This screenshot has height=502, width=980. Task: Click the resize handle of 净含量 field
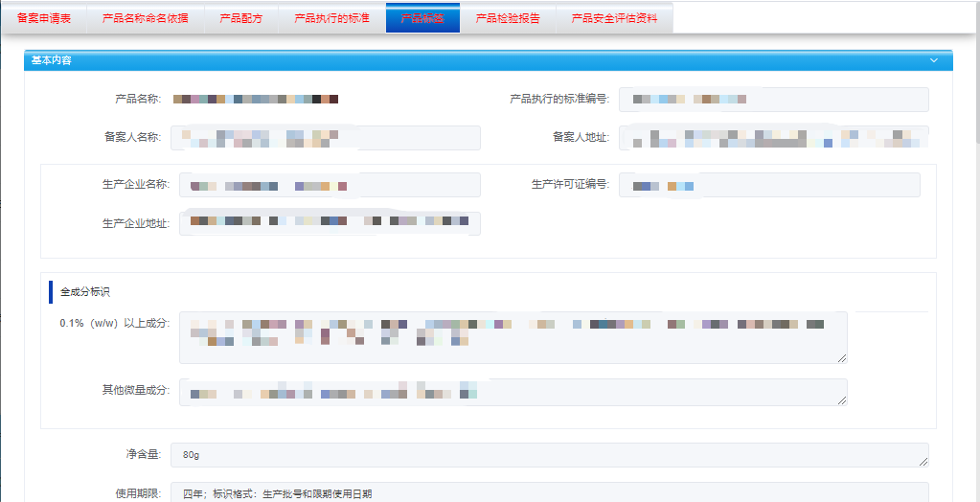coord(923,462)
